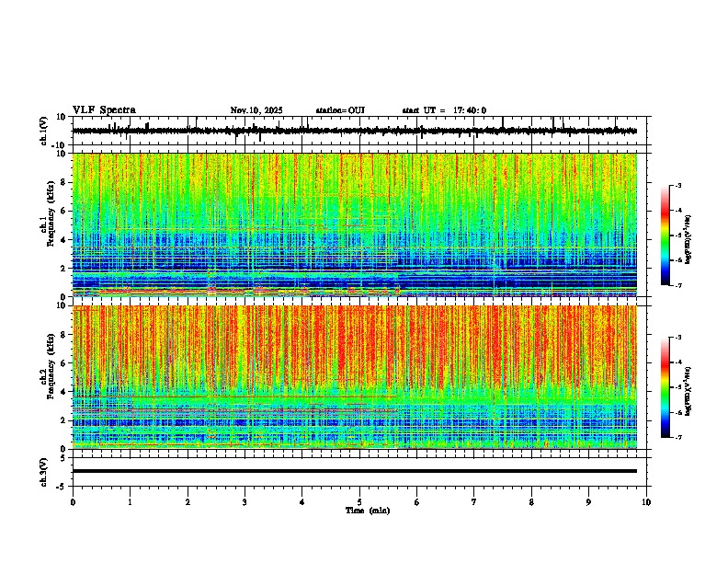Click the "8" kHz tick on ch.2 spectrogram
The image size is (728, 563).
63,335
